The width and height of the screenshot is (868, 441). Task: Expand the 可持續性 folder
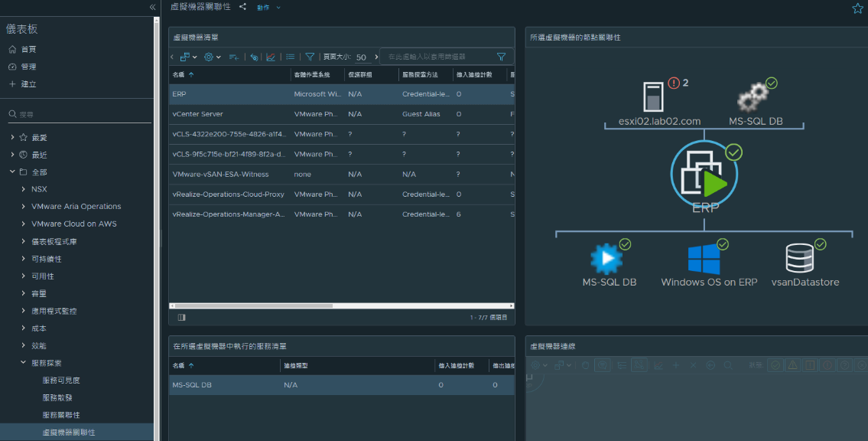pos(23,259)
